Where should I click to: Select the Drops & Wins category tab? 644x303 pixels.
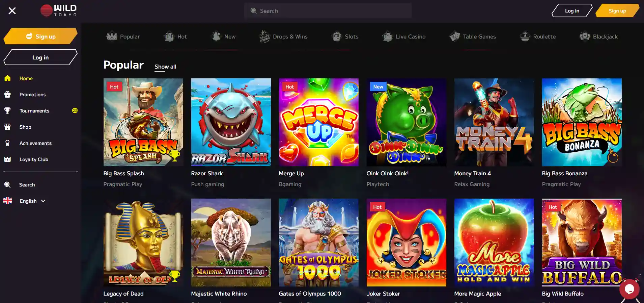(283, 36)
